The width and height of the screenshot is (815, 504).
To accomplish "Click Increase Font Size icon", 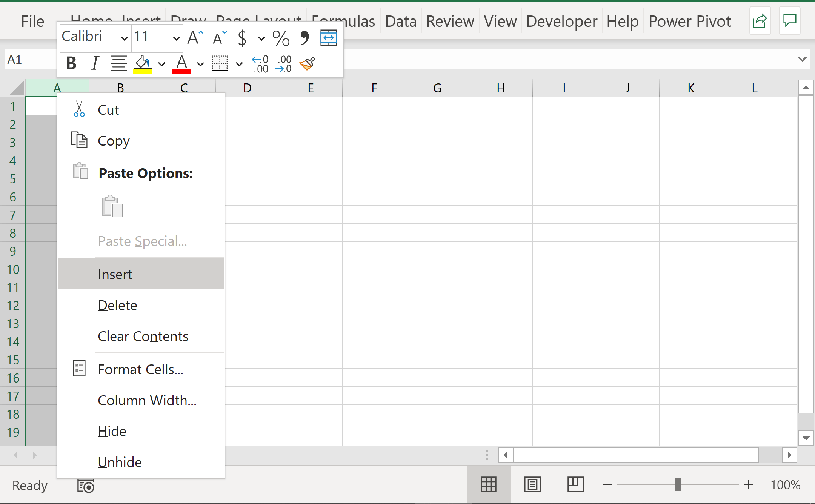I will click(195, 37).
